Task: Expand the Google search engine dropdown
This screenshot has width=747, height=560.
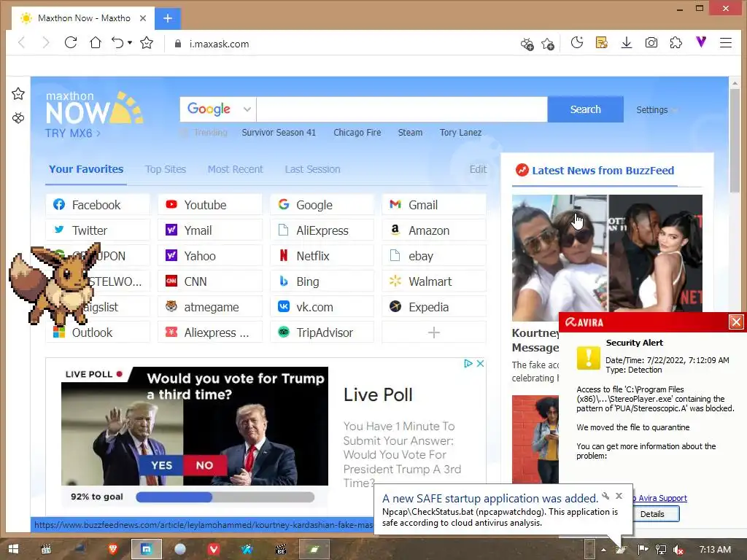Action: tap(247, 109)
